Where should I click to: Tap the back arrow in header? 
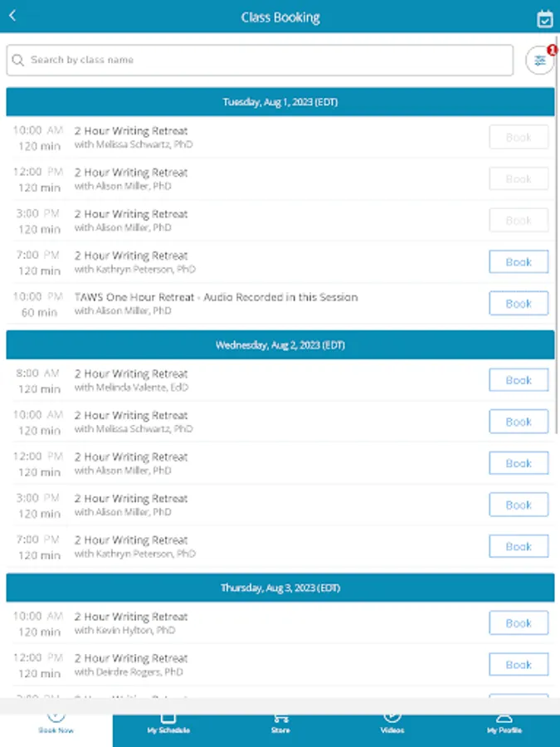click(x=12, y=16)
